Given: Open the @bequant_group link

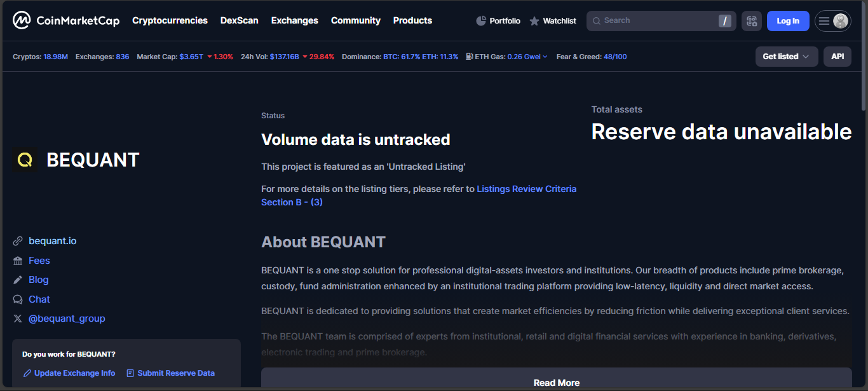Looking at the screenshot, I should click(67, 319).
